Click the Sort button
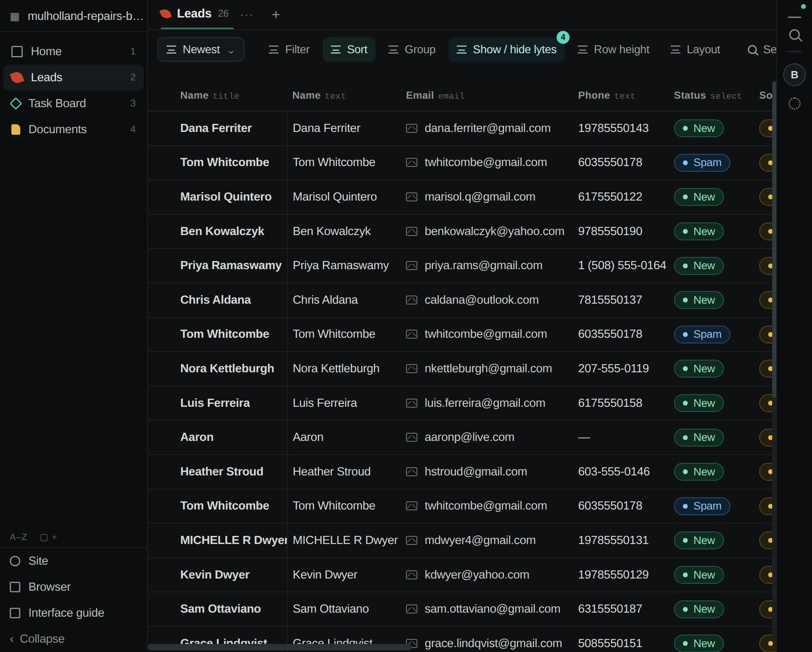This screenshot has width=812, height=652. coord(349,50)
